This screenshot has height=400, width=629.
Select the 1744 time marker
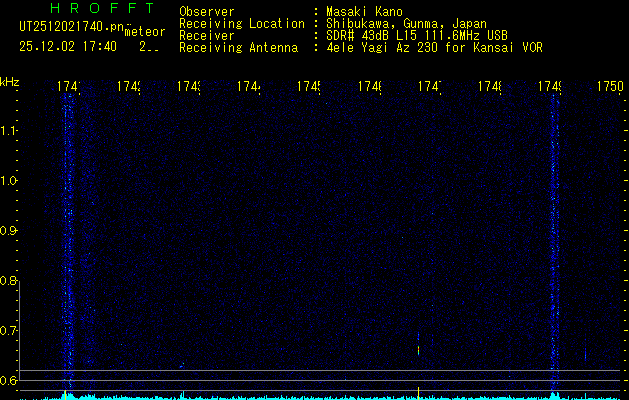(x=248, y=88)
